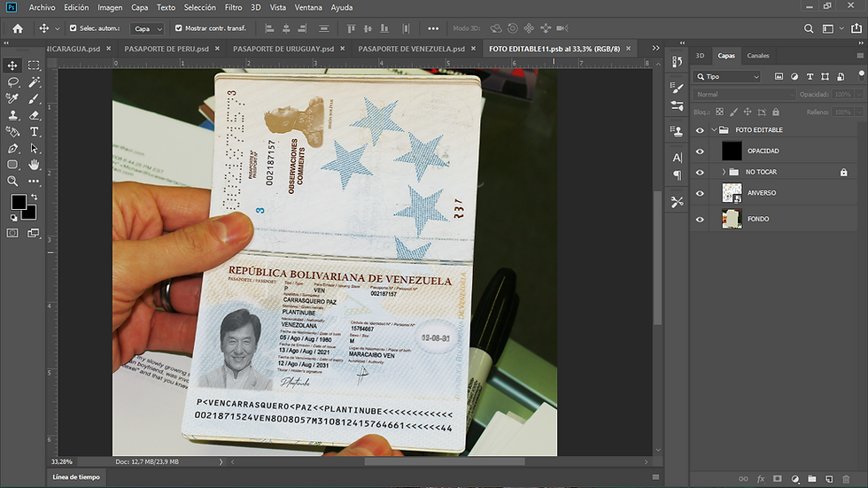Hide the FONDO layer
This screenshot has height=488, width=868.
point(700,219)
